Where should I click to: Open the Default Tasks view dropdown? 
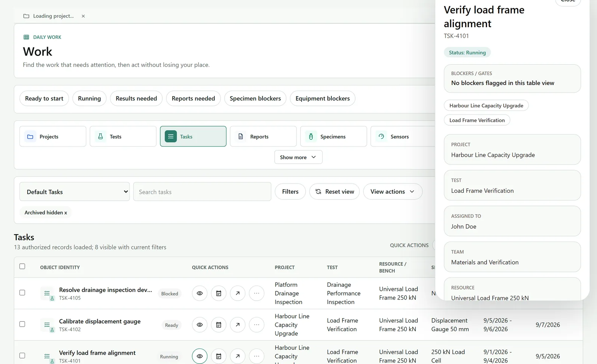[75, 192]
